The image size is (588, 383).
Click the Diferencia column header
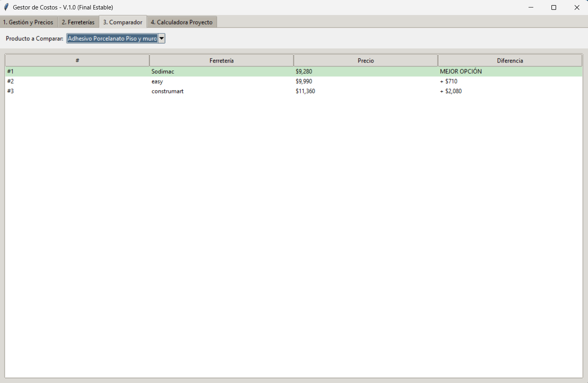pyautogui.click(x=510, y=61)
